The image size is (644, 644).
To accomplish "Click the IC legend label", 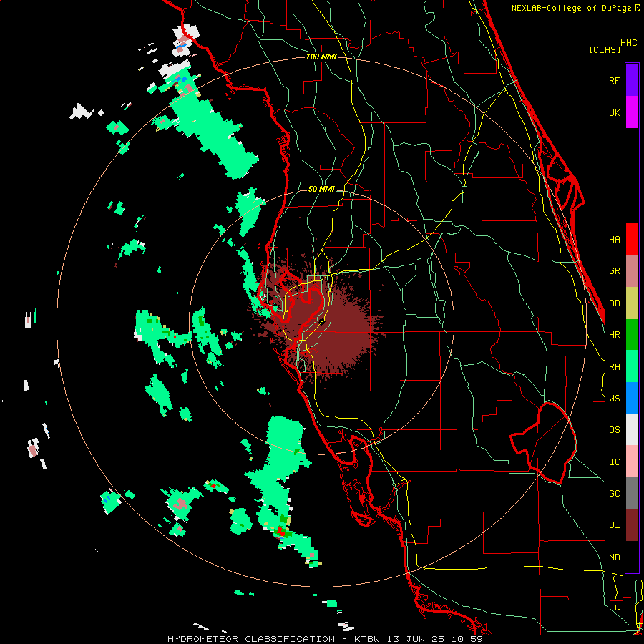I will pyautogui.click(x=614, y=462).
